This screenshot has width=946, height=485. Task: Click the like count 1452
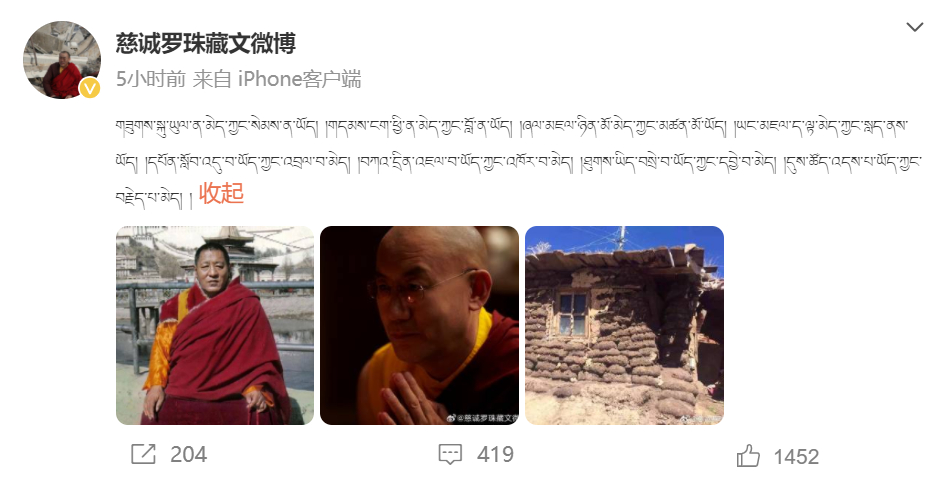pos(796,457)
